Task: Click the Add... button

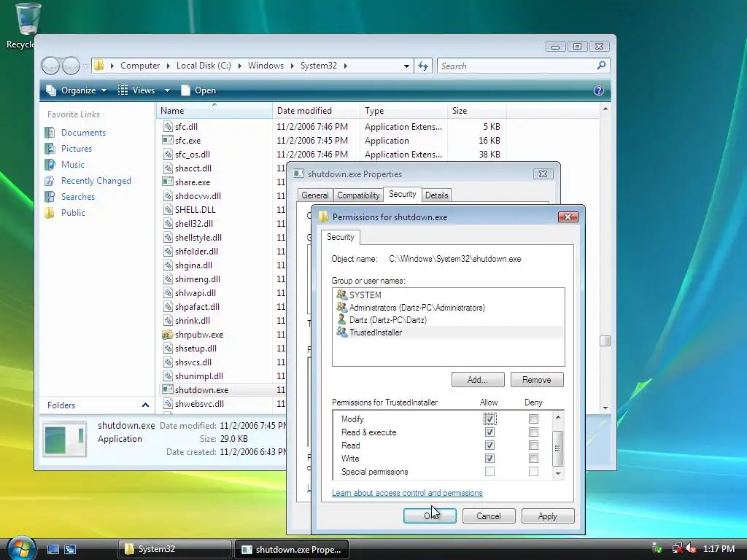Action: click(478, 379)
